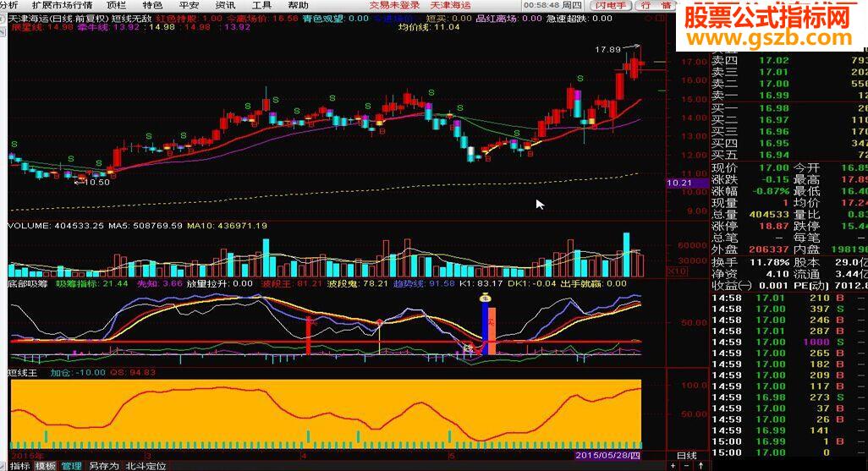Open the 工具 menu
The image size is (868, 471).
(x=261, y=5)
